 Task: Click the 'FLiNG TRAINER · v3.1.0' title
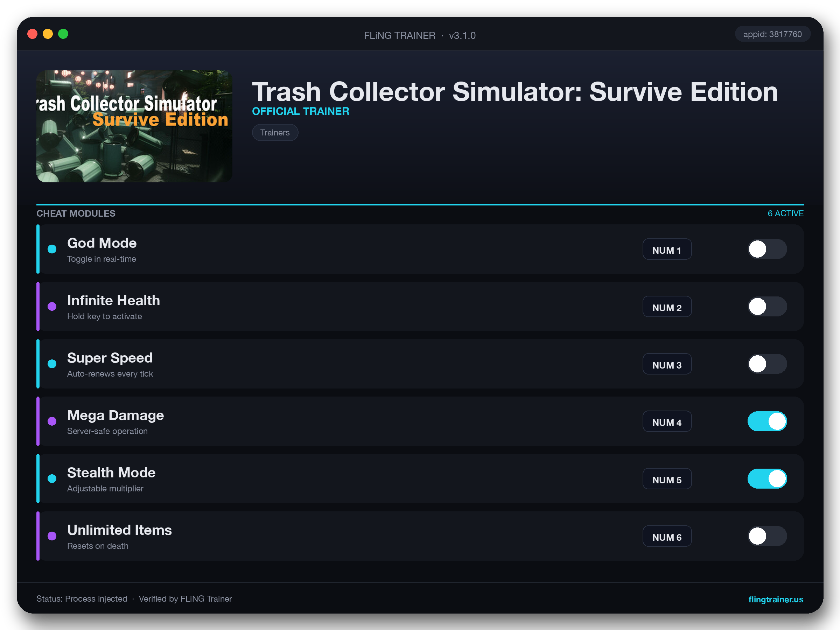coord(420,35)
